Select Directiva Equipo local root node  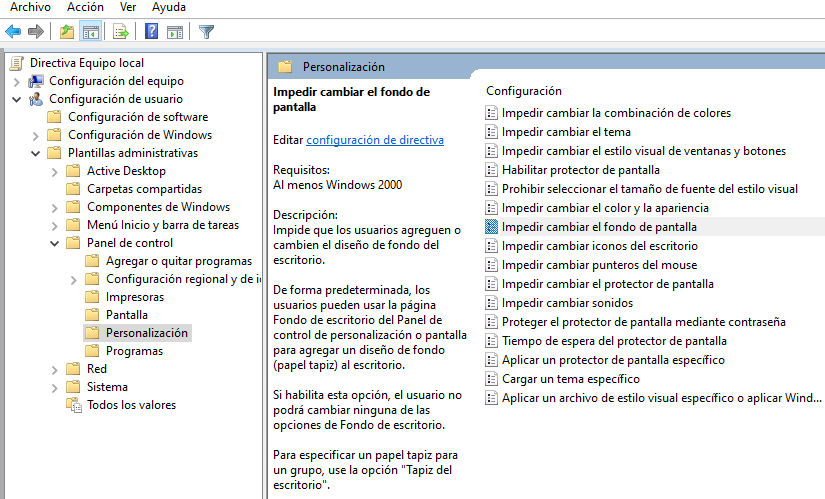pyautogui.click(x=87, y=63)
